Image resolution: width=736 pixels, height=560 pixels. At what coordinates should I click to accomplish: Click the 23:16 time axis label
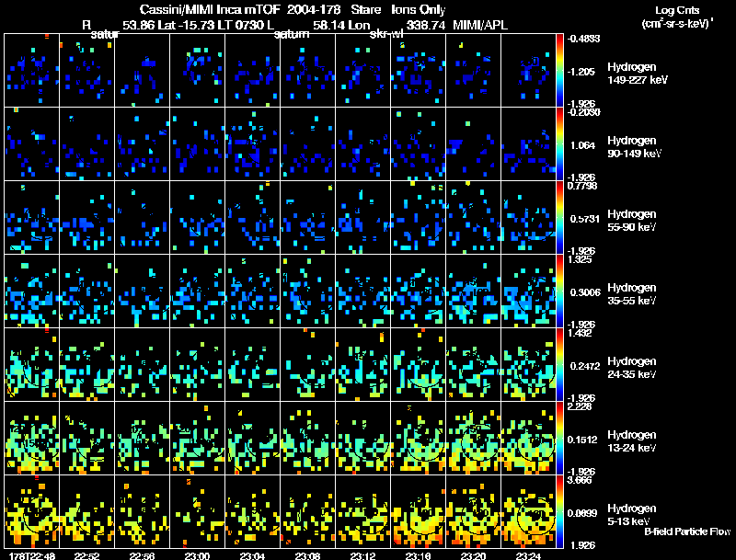pyautogui.click(x=418, y=555)
